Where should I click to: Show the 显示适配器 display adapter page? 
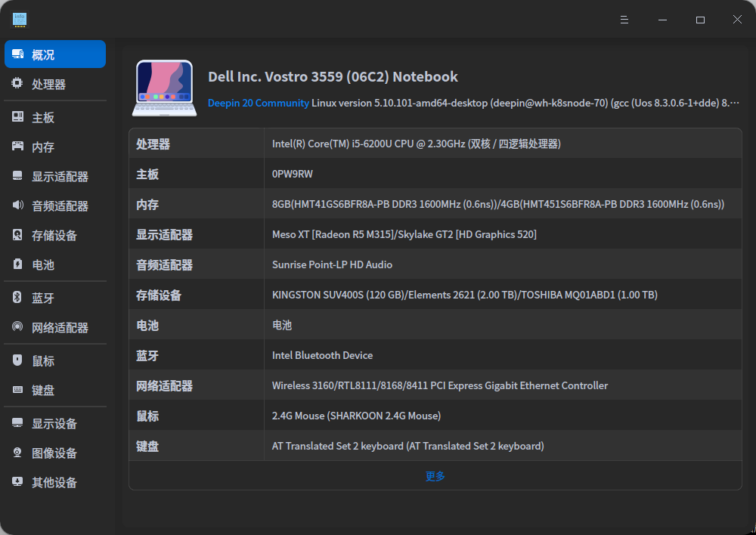(x=55, y=176)
